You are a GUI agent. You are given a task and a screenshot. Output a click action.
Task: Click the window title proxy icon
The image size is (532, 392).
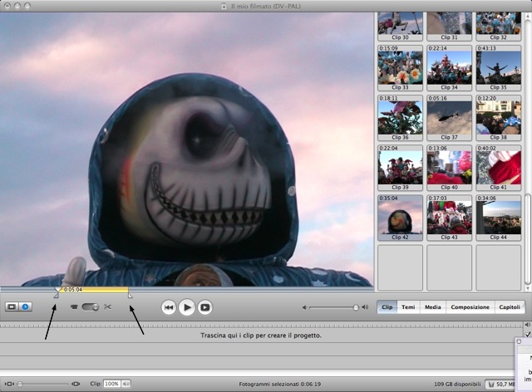[x=224, y=6]
